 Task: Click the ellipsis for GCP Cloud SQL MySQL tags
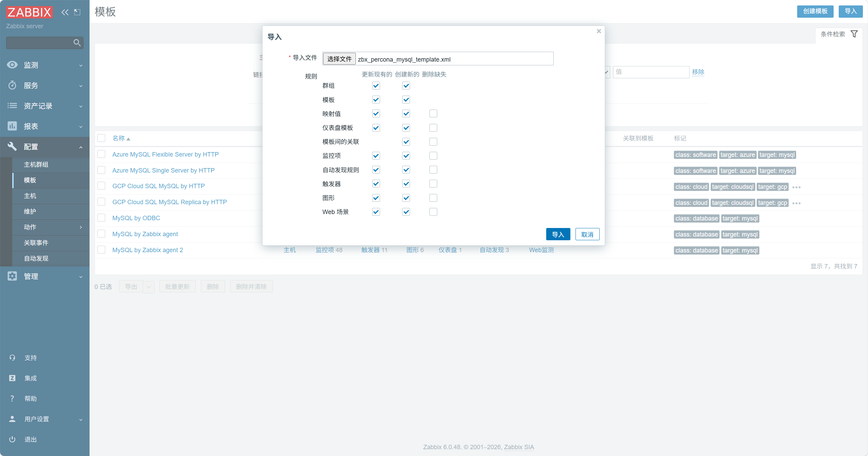[x=796, y=187]
